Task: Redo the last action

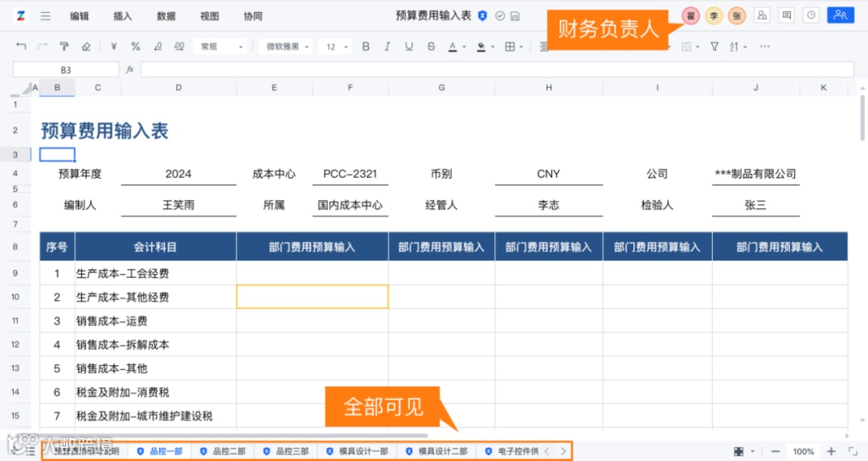Action: pyautogui.click(x=43, y=47)
